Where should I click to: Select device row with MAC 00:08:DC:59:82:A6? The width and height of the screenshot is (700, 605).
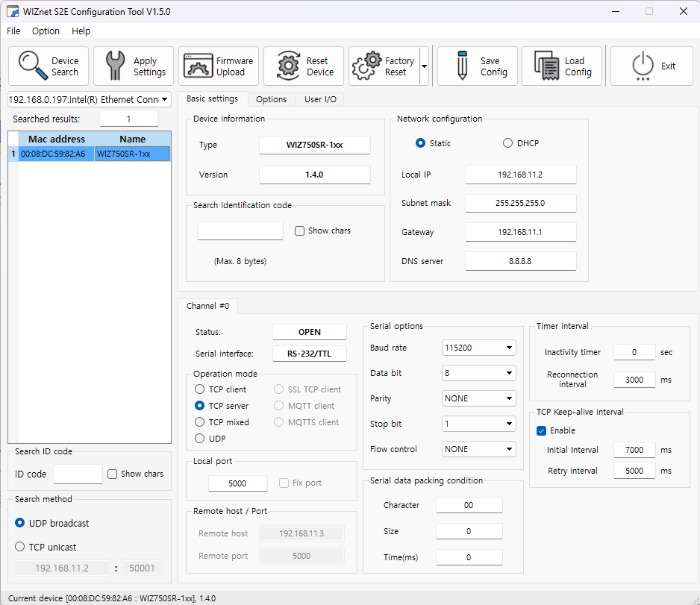tap(56, 154)
